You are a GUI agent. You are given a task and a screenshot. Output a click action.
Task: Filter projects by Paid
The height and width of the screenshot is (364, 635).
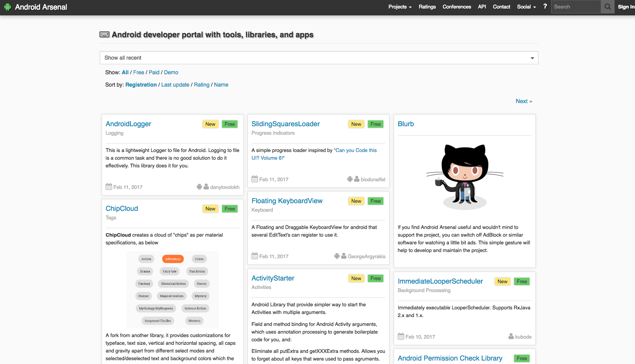coord(154,72)
